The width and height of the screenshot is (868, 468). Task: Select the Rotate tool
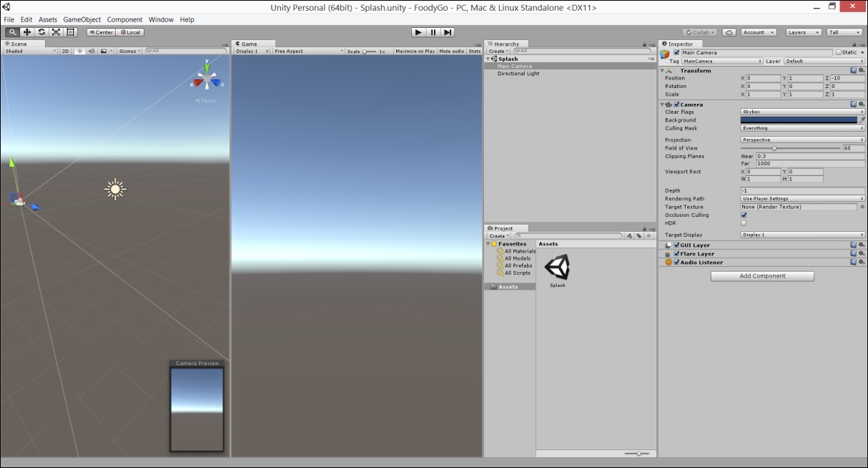tap(41, 32)
